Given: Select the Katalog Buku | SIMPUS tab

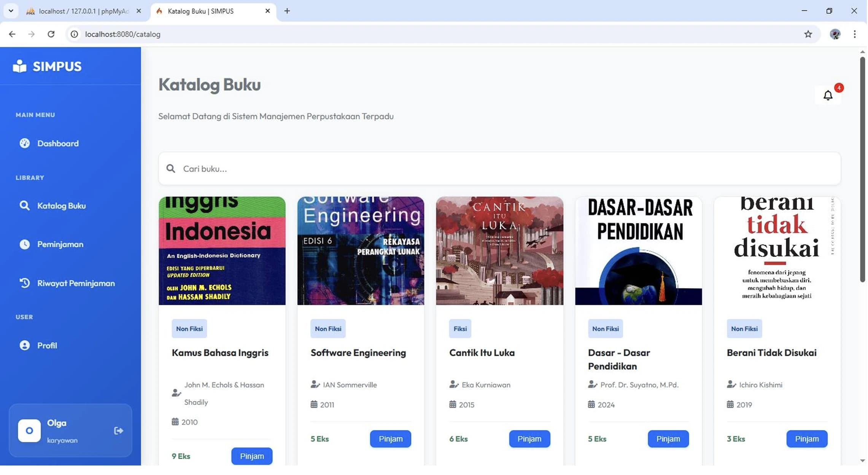Looking at the screenshot, I should tap(213, 11).
